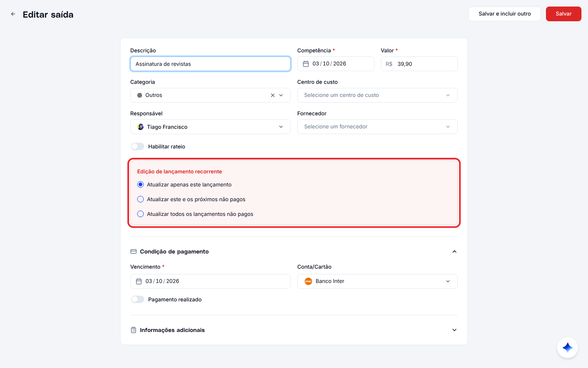Click Salvar e incluir outro button
The image size is (588, 368).
coord(505,14)
